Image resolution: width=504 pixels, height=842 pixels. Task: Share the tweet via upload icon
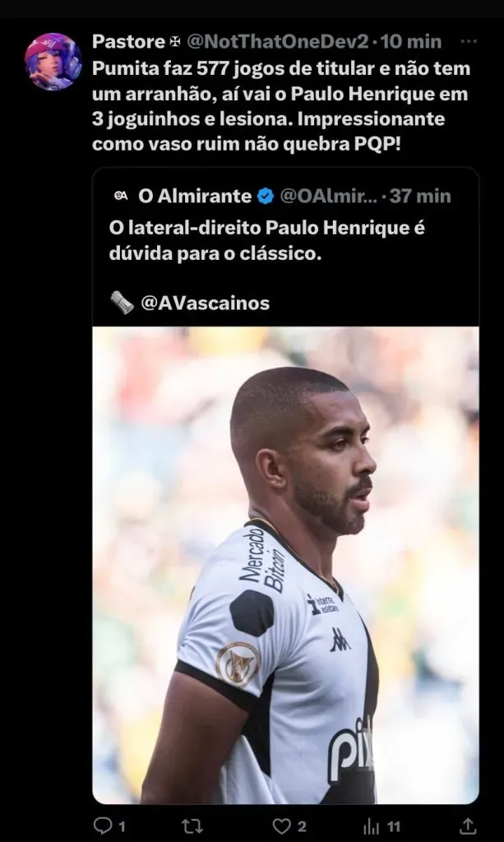468,826
